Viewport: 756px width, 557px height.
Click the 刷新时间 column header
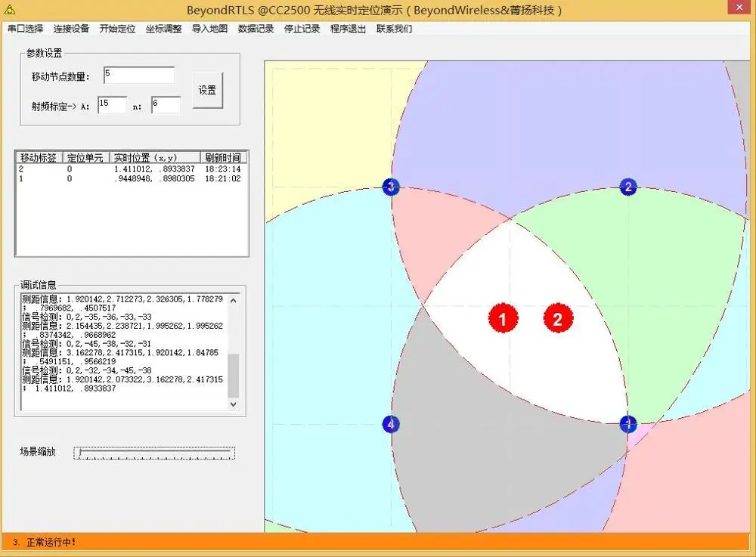click(x=223, y=157)
